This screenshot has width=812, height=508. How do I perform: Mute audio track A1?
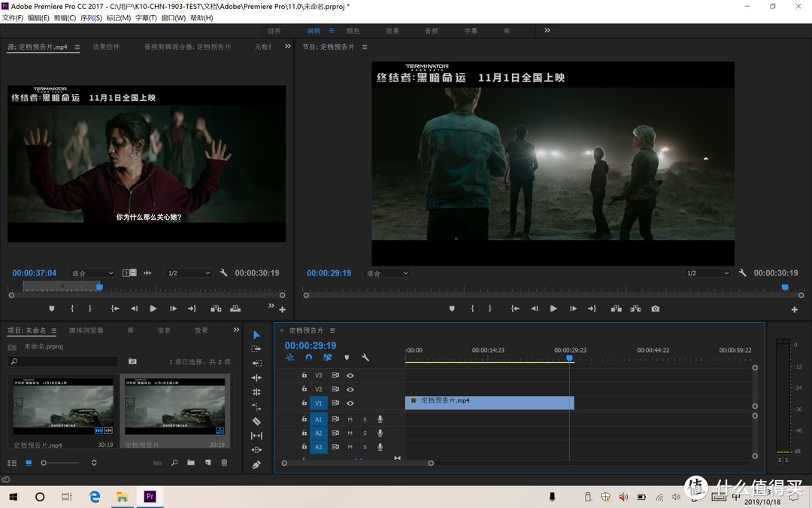[350, 419]
